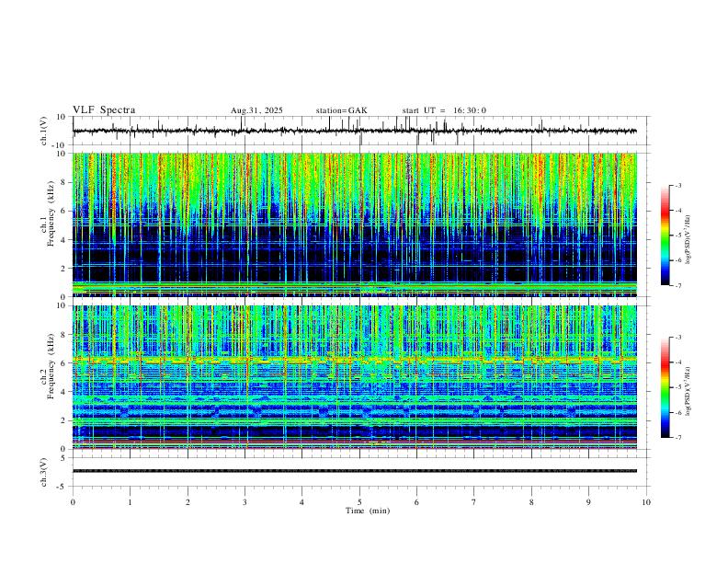This screenshot has width=728, height=563.
Task: Click the "6" frequency tick on ch.2 spectrogram
Action: click(x=64, y=362)
